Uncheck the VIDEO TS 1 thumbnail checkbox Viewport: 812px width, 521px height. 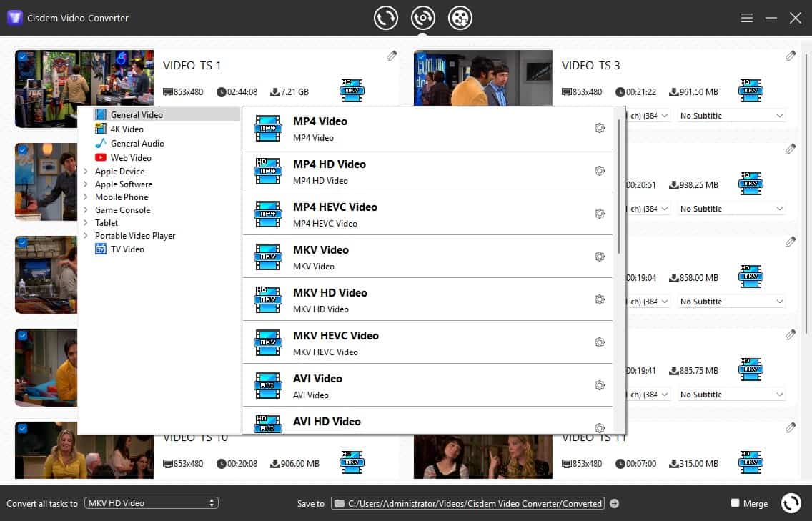point(23,57)
